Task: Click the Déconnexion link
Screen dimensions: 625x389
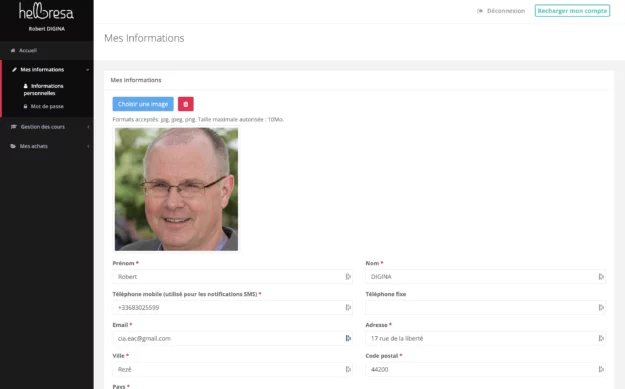Action: pos(506,11)
